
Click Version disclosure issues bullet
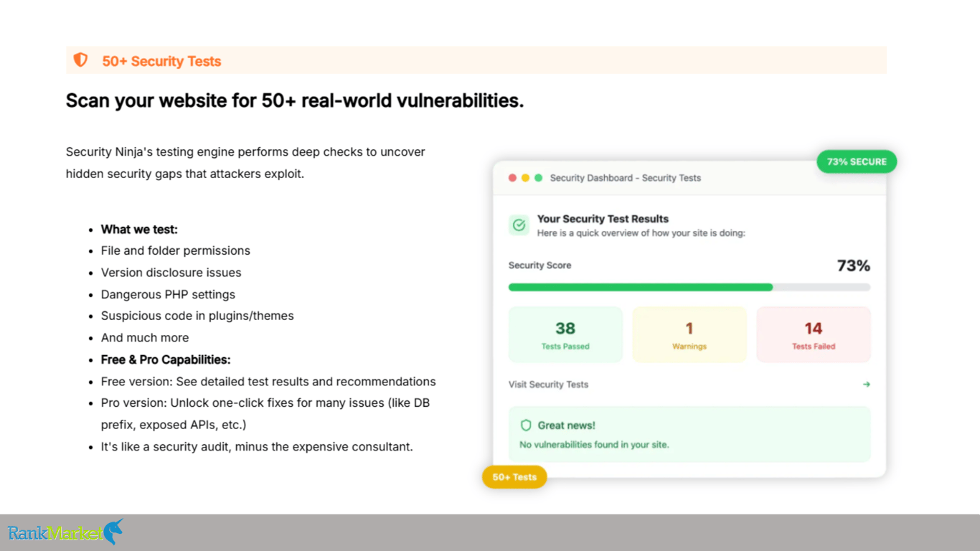tap(171, 273)
